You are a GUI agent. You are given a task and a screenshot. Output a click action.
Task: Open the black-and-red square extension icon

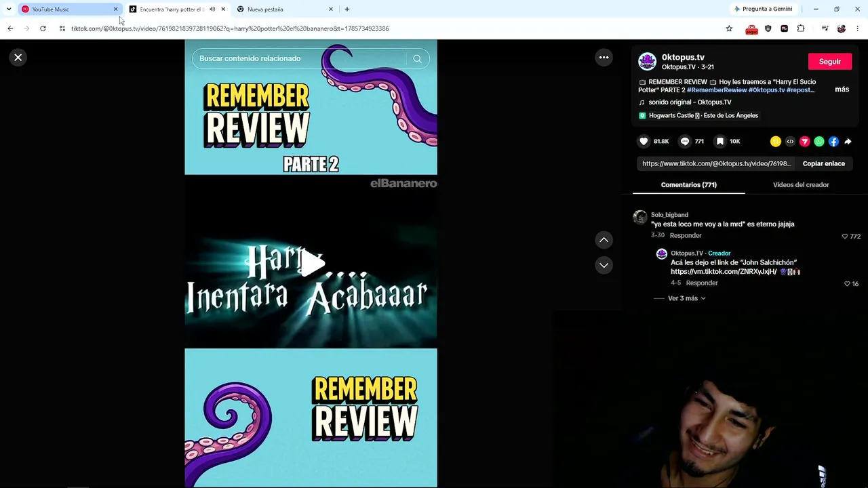point(785,28)
